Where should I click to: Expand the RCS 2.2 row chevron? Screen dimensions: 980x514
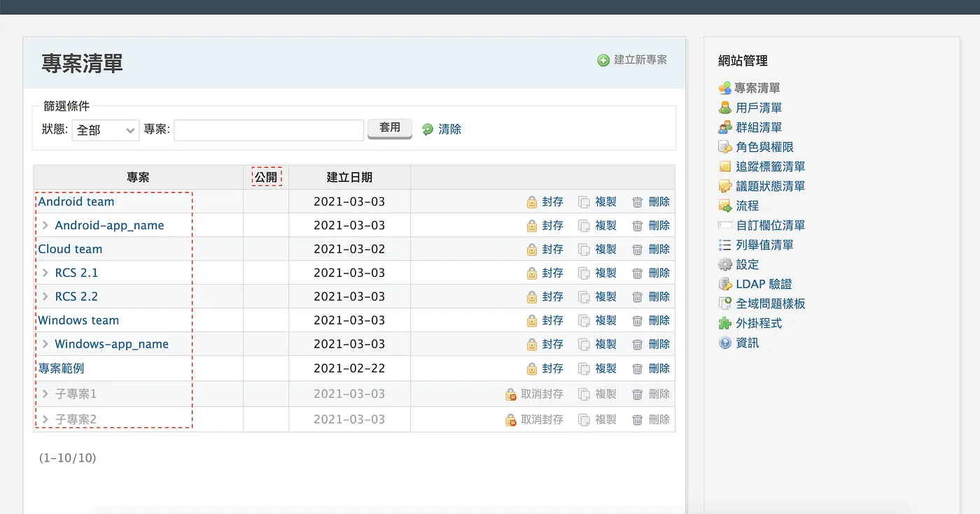45,297
